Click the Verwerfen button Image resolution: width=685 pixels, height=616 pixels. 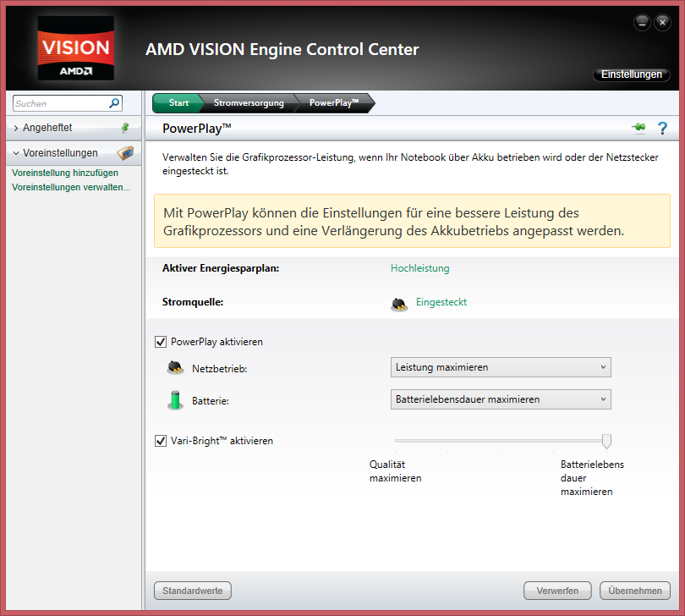[x=557, y=591]
